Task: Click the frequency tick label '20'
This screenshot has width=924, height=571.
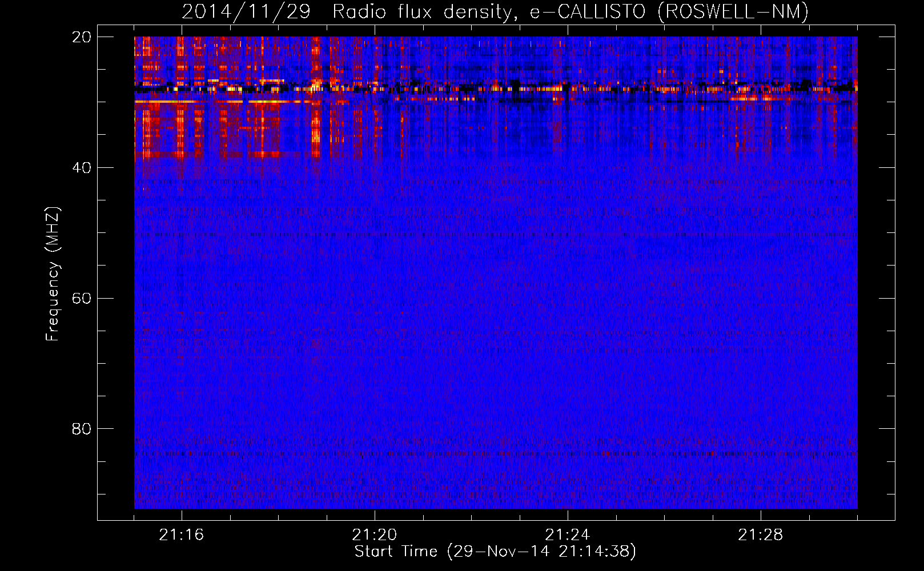Action: coord(82,37)
